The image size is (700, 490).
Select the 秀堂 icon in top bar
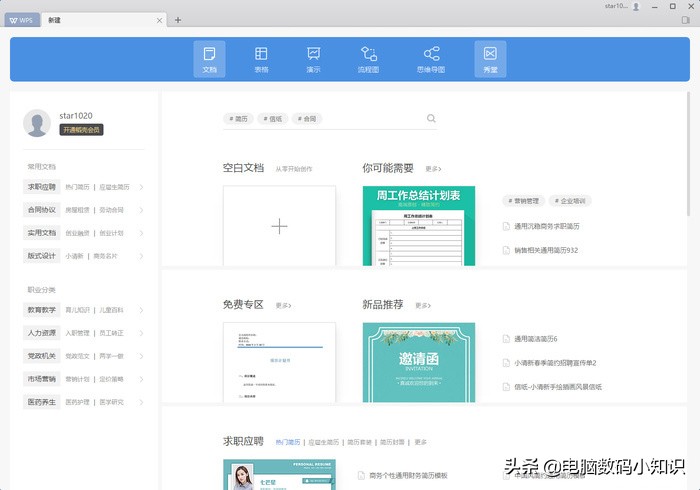click(490, 59)
